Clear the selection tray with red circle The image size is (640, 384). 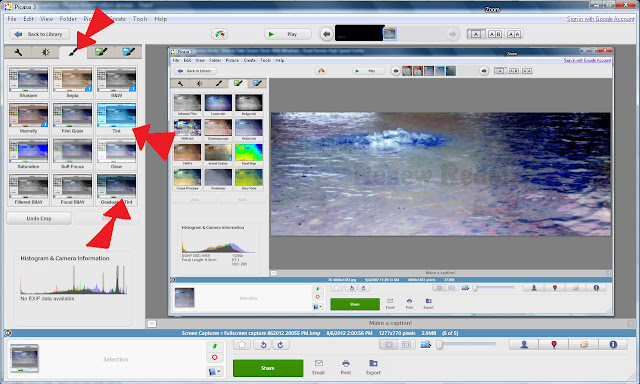(x=215, y=357)
